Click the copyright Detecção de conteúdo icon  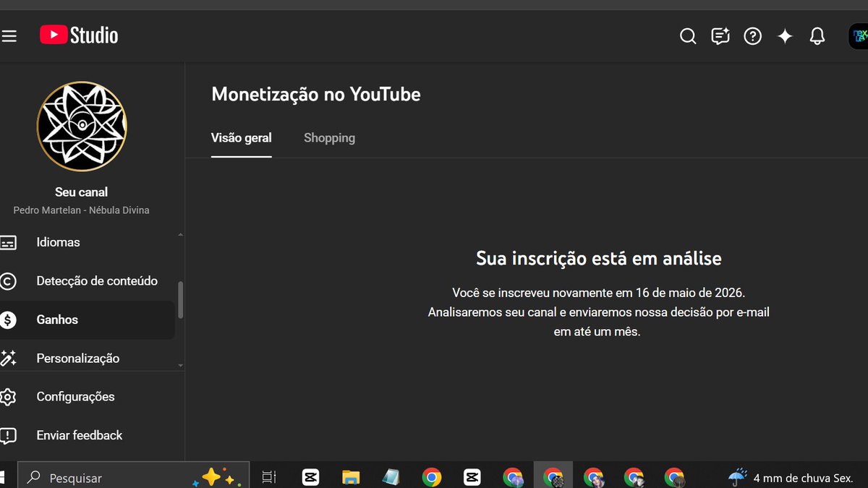[x=8, y=281]
